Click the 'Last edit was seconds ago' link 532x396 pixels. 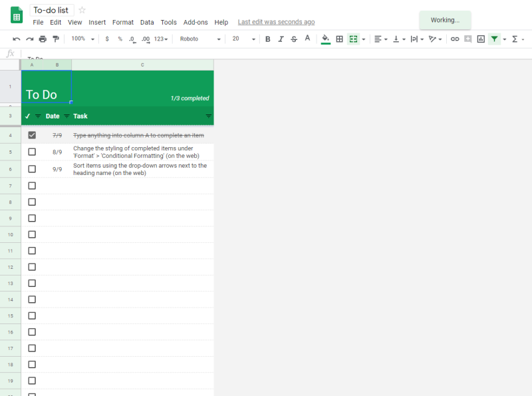tap(276, 22)
